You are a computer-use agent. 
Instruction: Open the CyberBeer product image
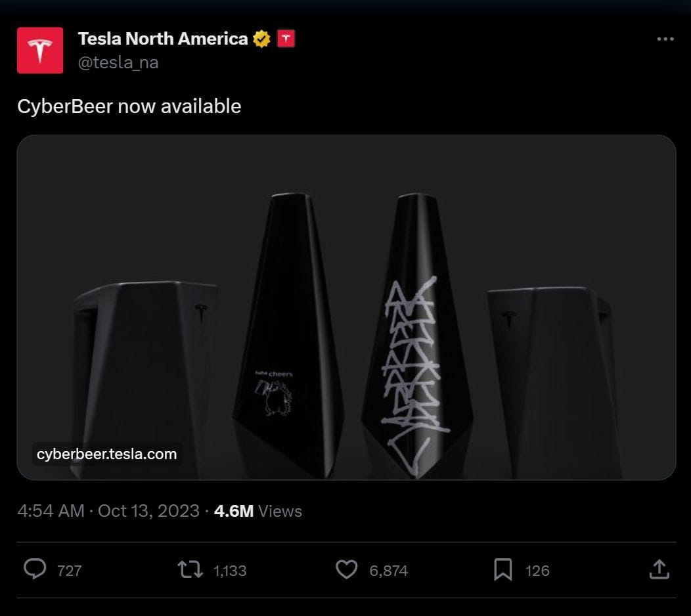[347, 305]
